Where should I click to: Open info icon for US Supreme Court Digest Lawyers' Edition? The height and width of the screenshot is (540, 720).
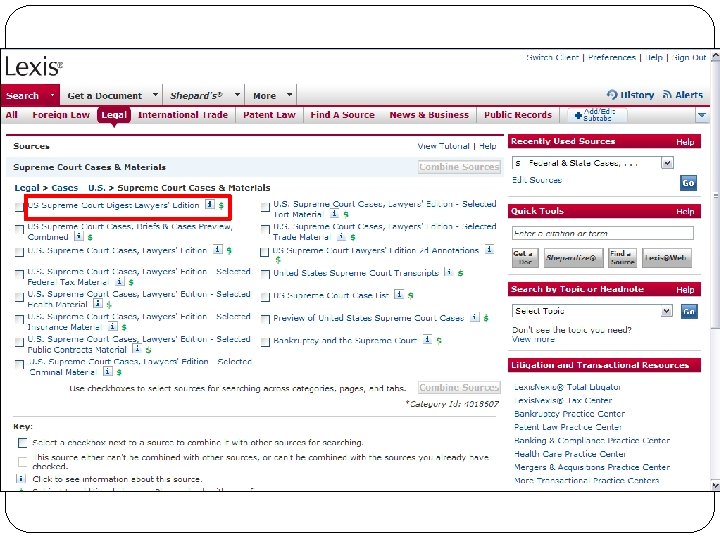pos(210,204)
